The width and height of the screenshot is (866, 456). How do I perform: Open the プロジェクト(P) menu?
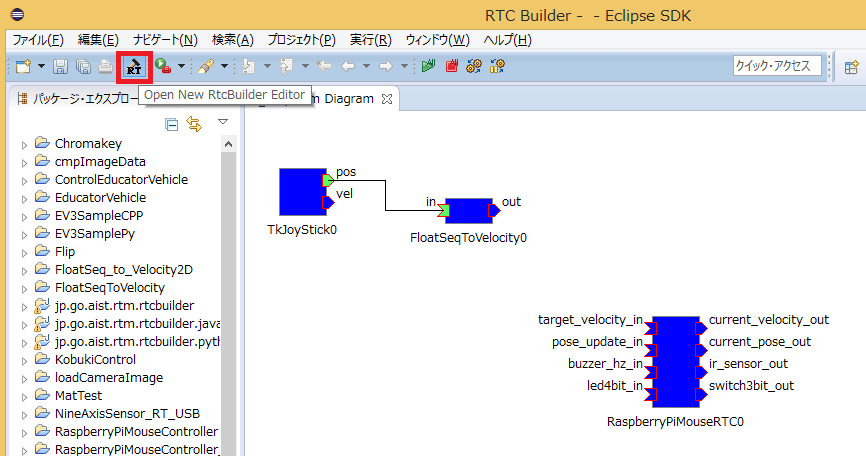click(301, 40)
